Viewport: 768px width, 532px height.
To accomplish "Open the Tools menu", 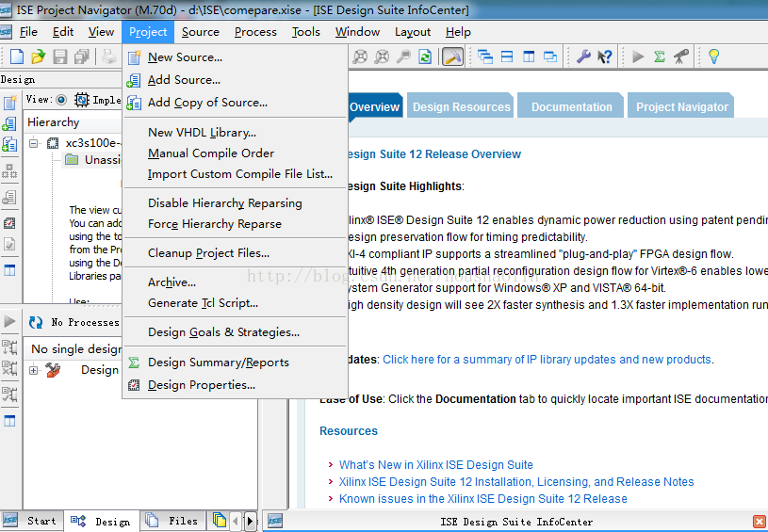I will [x=305, y=32].
